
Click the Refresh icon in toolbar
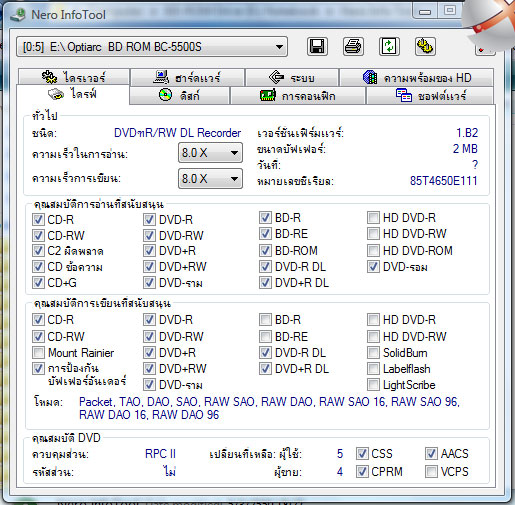tap(389, 46)
